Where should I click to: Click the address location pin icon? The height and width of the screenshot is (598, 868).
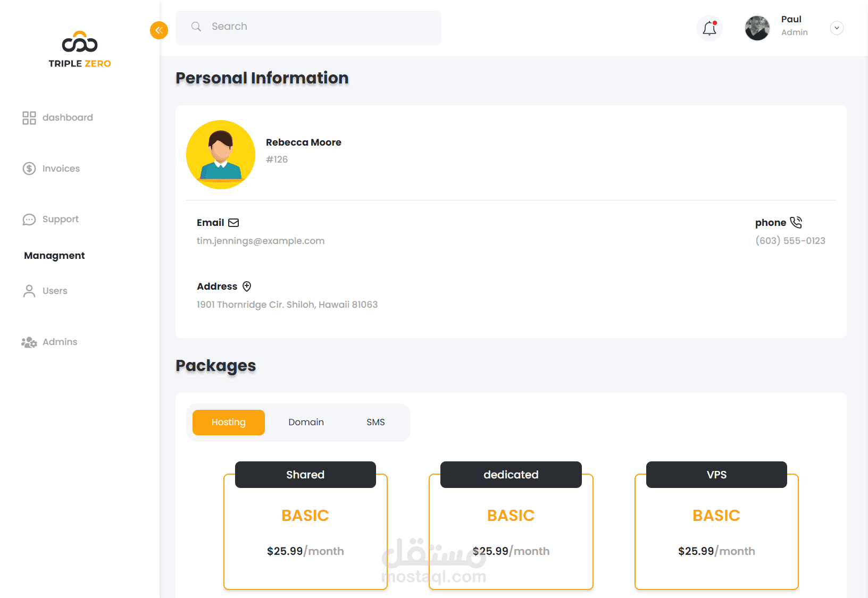coord(247,287)
